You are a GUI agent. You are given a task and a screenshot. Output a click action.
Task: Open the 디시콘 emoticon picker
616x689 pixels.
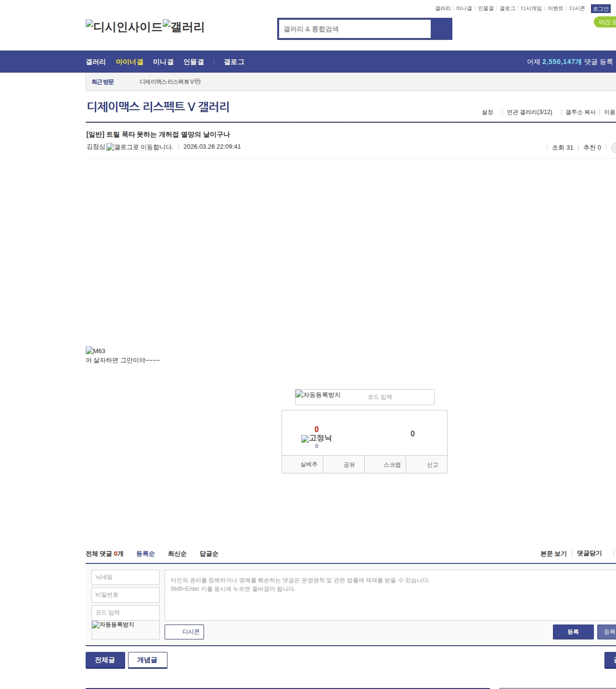[184, 632]
